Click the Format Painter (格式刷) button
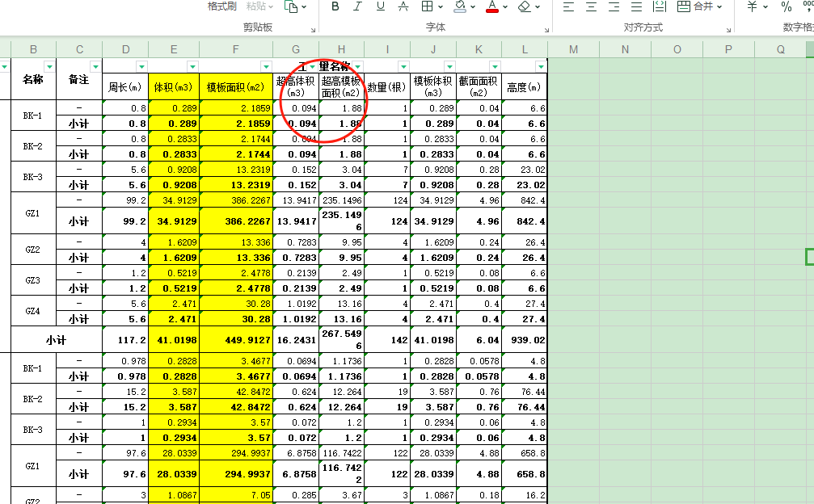This screenshot has height=504, width=814. pyautogui.click(x=221, y=6)
